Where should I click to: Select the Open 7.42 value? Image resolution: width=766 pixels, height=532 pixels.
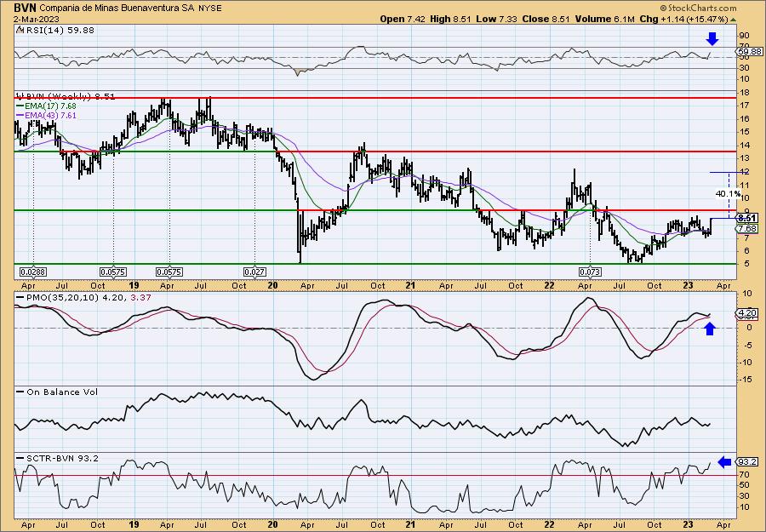(402, 19)
